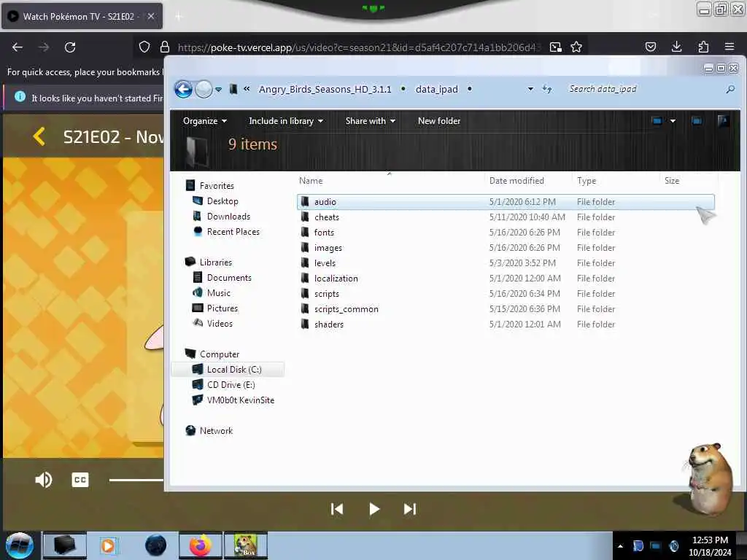747x560 pixels.
Task: Open Firefox extensions icon
Action: coord(703,47)
